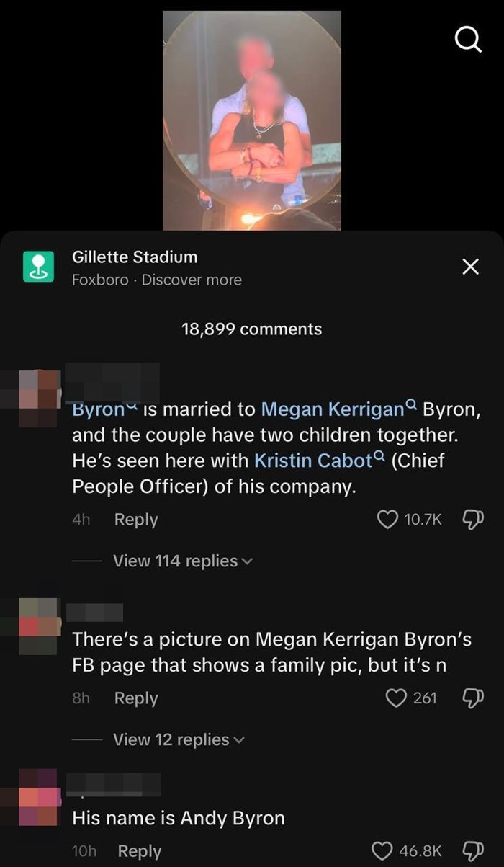Like the 'His name is Andy Byron' comment
This screenshot has width=504, height=867.
[x=382, y=851]
